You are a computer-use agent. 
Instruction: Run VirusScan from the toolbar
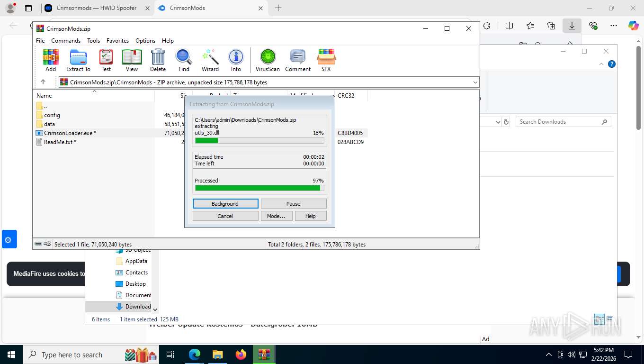click(268, 60)
